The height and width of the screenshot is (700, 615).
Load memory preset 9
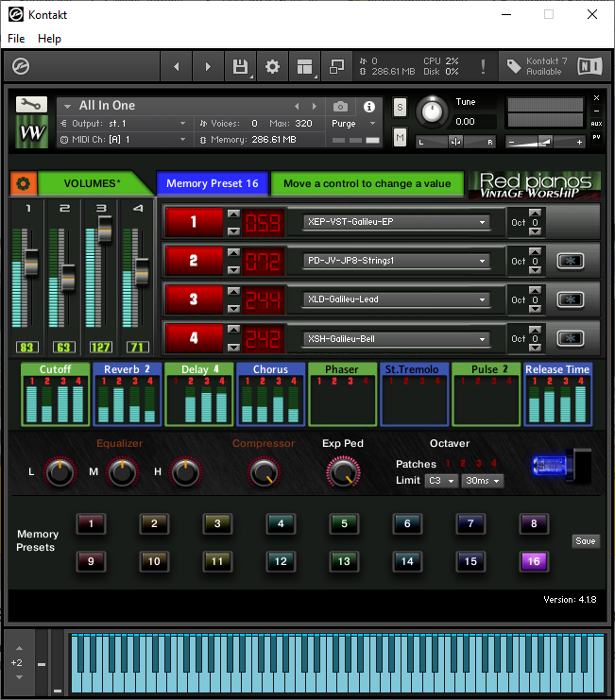(91, 562)
